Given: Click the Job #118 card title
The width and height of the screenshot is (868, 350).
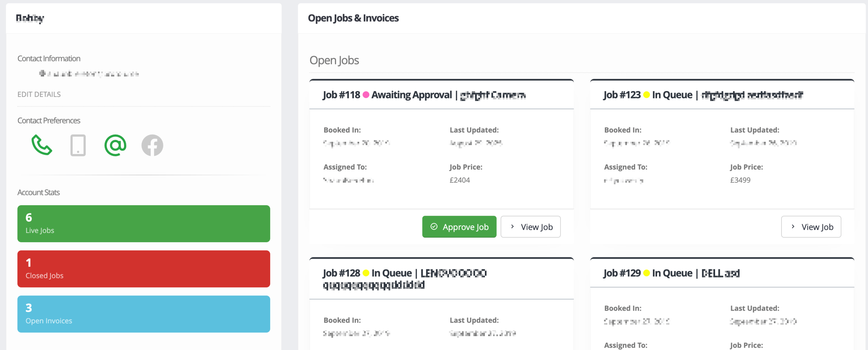Looking at the screenshot, I should click(x=424, y=95).
